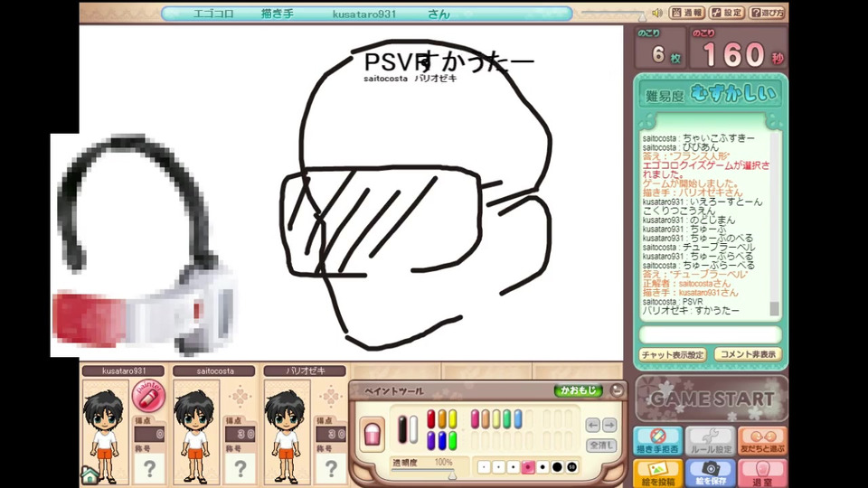Pick the pastel green color capsule

click(x=507, y=418)
